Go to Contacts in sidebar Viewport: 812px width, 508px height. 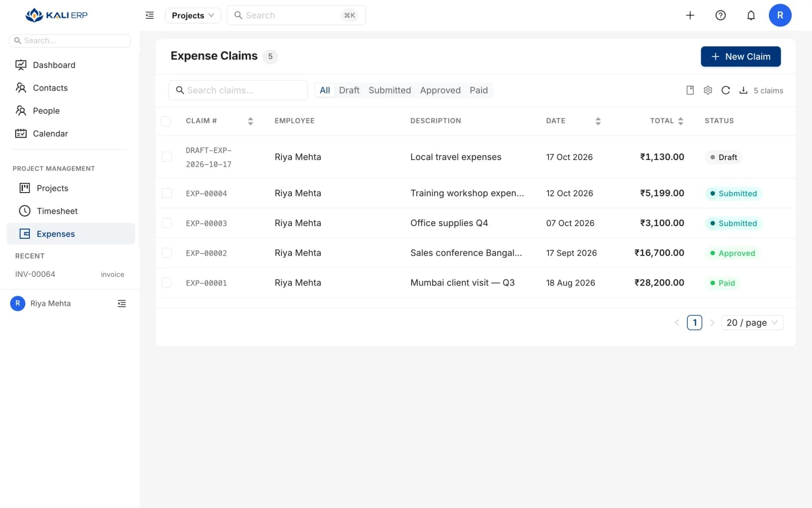tap(71, 88)
